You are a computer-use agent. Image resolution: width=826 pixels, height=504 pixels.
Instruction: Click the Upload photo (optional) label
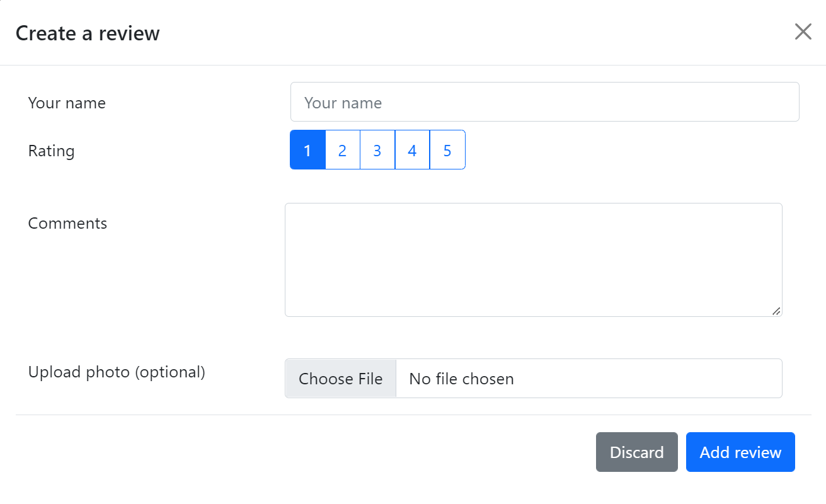[117, 372]
